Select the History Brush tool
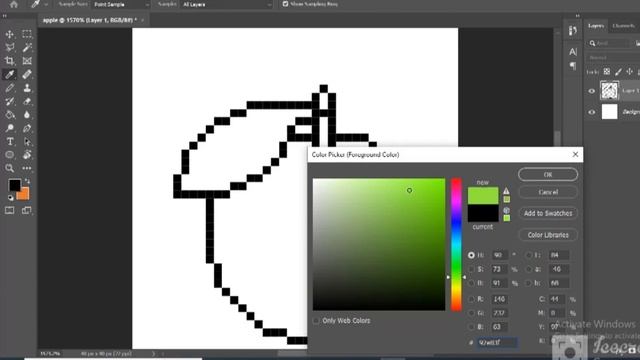Viewport: 640px width, 360px height. coord(9,101)
